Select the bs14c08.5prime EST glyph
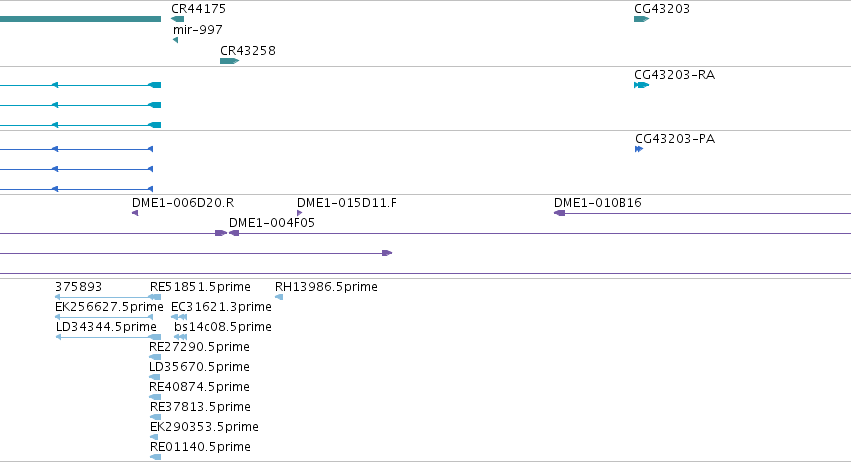This screenshot has width=851, height=462. 180,337
